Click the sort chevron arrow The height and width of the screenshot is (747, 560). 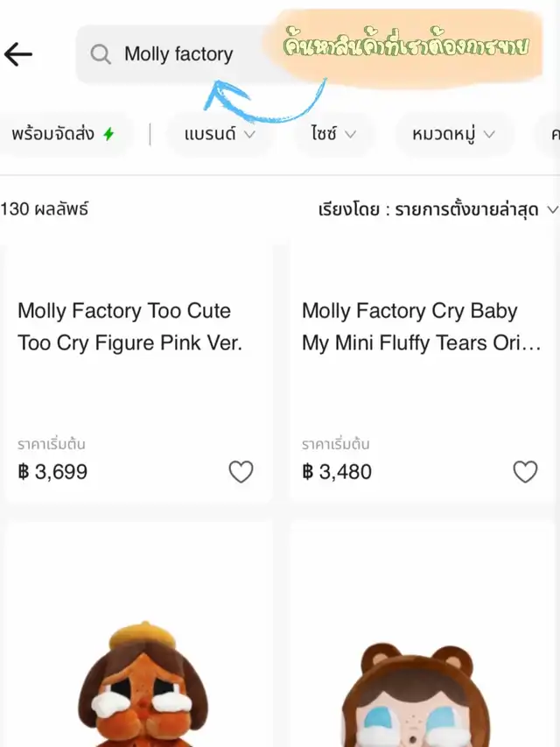click(551, 209)
